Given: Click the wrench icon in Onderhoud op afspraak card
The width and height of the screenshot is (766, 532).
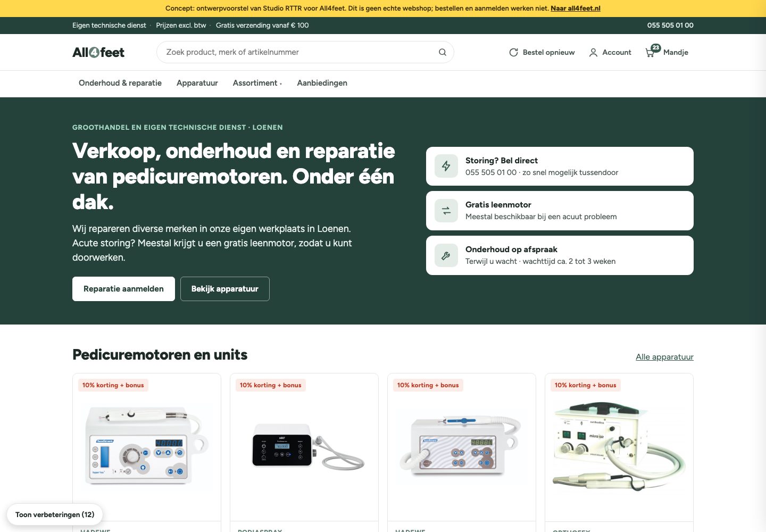Looking at the screenshot, I should click(x=446, y=255).
